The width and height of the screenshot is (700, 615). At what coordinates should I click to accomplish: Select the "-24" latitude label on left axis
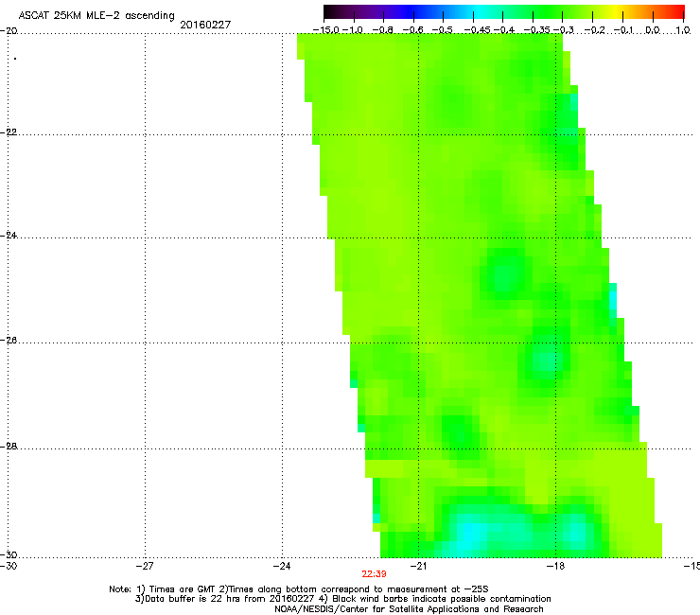point(9,236)
